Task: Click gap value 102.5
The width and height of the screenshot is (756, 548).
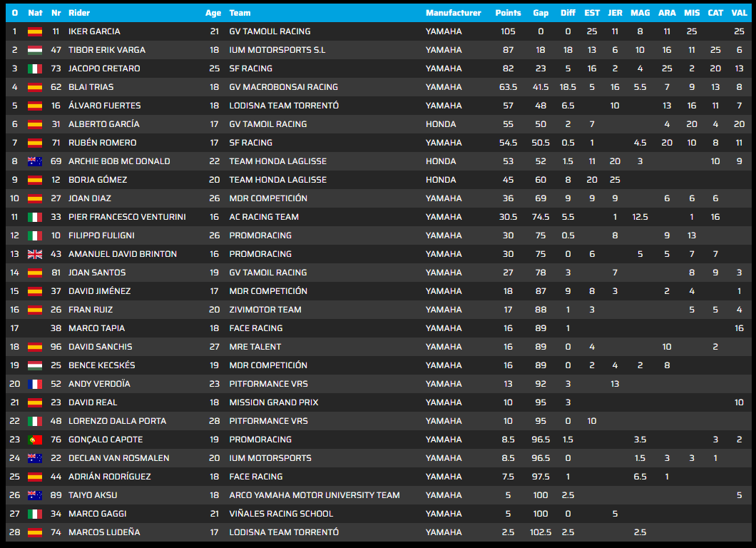Action: [541, 532]
